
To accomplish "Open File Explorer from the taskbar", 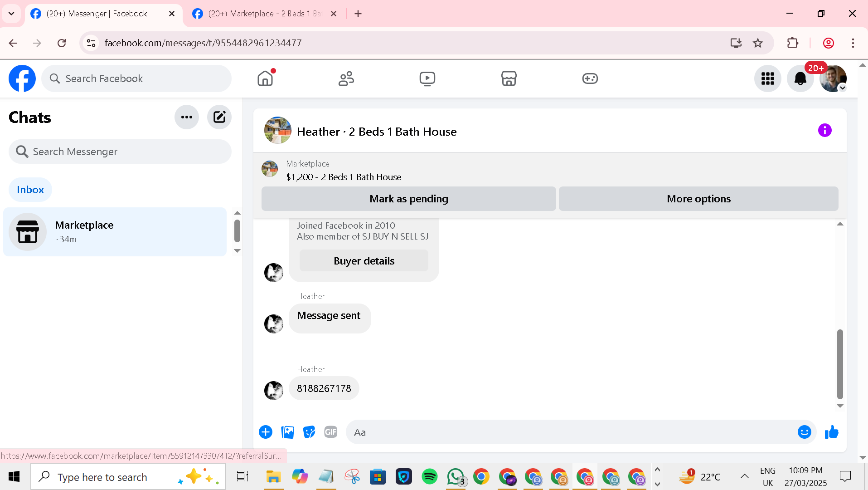I will [273, 477].
